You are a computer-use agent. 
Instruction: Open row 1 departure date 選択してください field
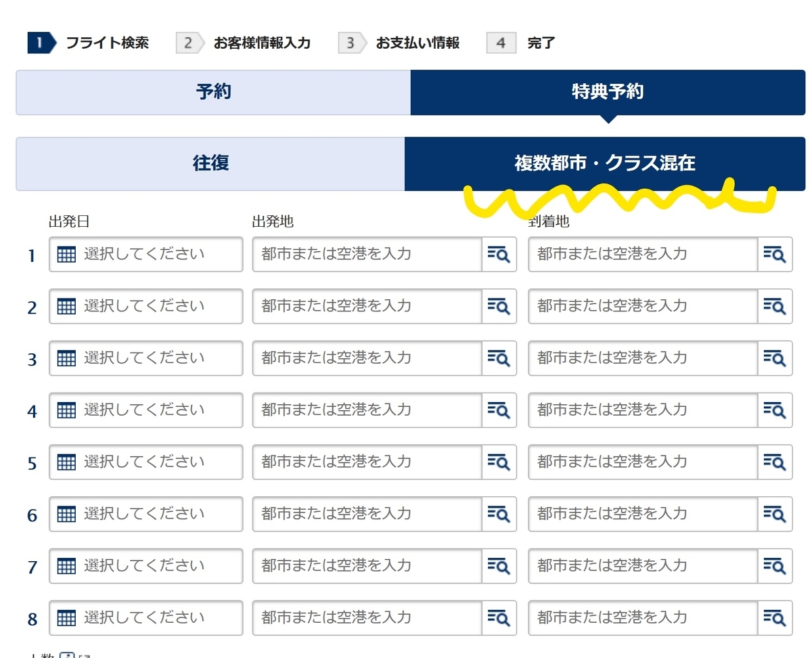(x=145, y=255)
